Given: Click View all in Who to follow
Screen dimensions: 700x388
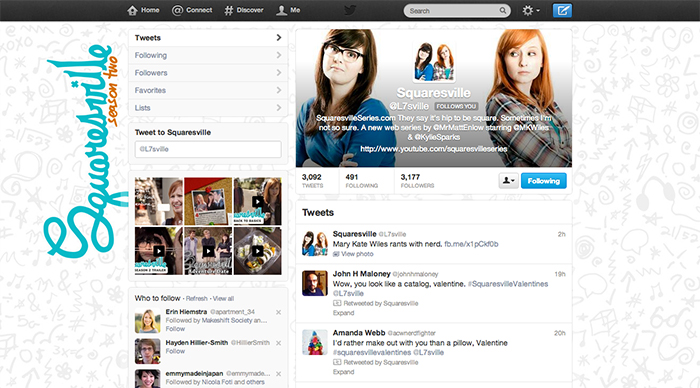Looking at the screenshot, I should coord(223,299).
